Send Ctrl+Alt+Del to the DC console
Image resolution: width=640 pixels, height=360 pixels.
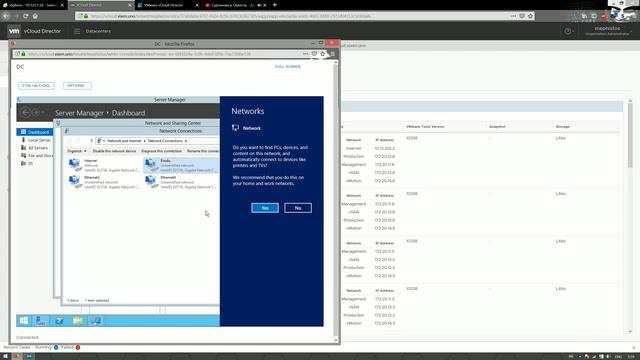36,86
